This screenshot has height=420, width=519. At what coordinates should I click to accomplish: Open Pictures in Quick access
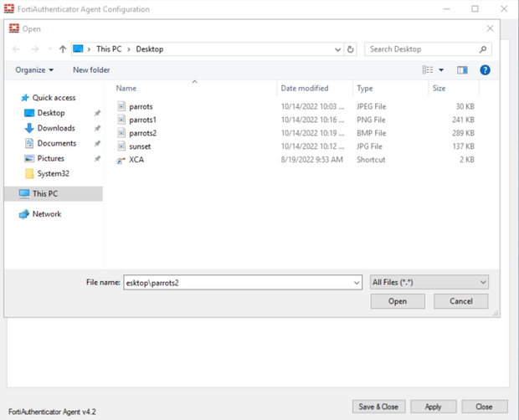pos(50,158)
